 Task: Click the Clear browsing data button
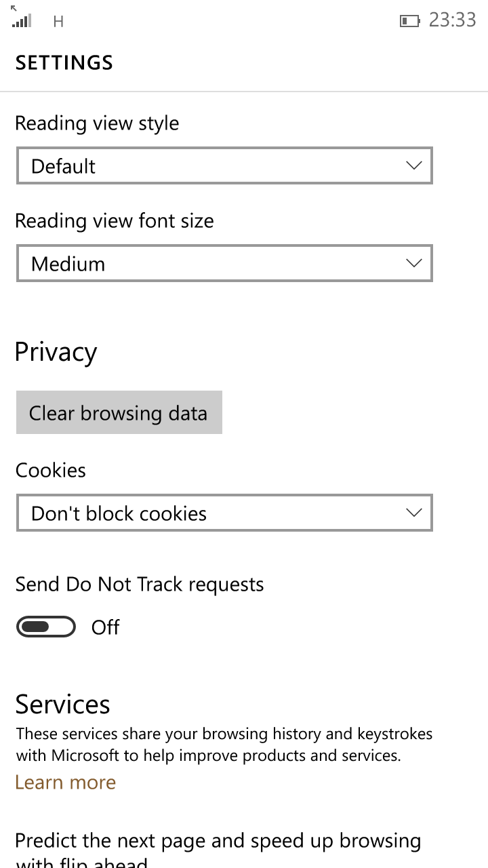[x=119, y=412]
